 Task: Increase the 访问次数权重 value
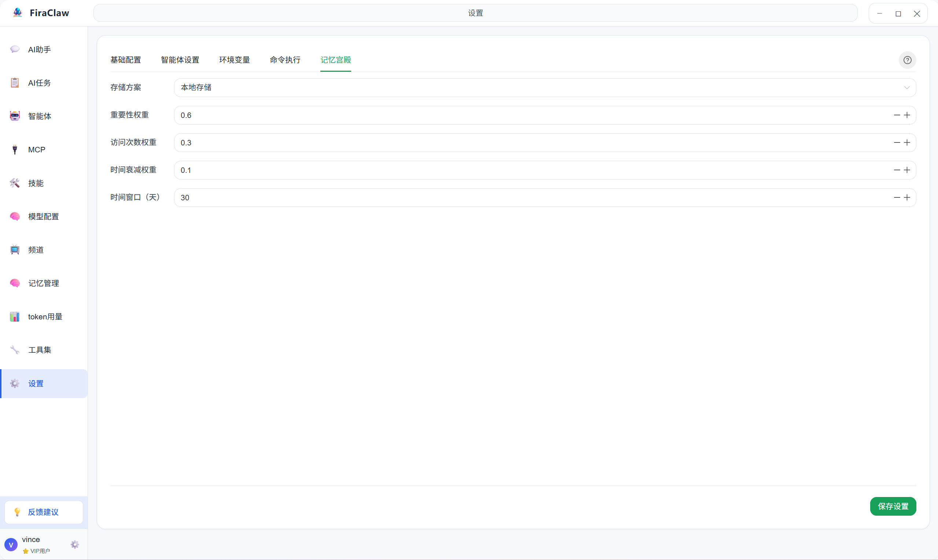[907, 142]
